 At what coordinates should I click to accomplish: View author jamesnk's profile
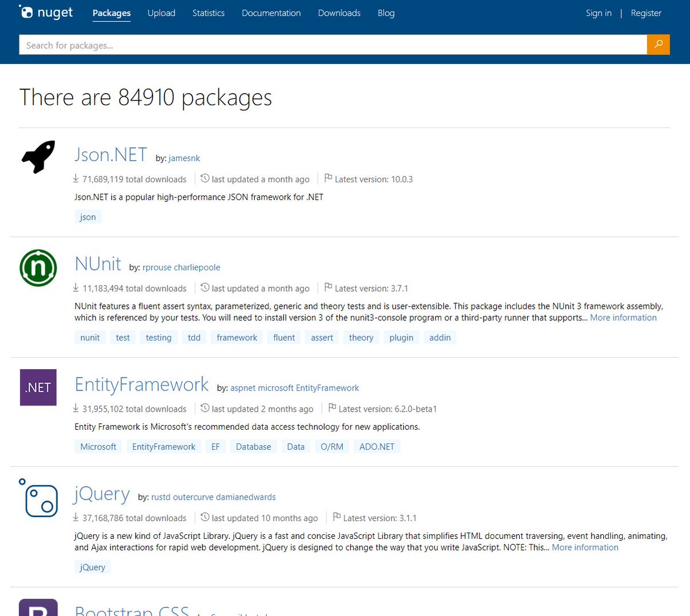tap(185, 158)
